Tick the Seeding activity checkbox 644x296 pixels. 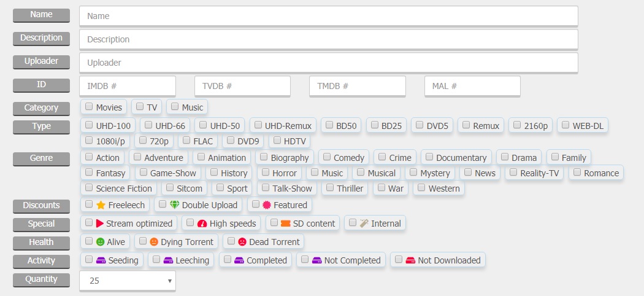point(89,259)
